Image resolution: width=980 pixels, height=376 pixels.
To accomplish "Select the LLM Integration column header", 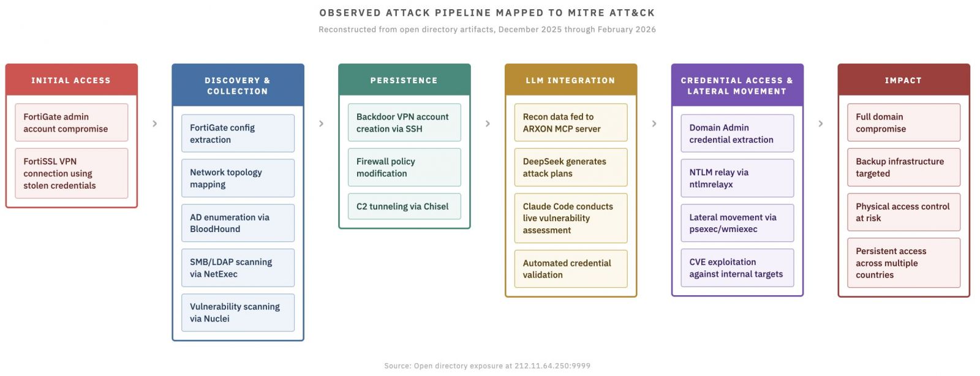I will point(570,80).
